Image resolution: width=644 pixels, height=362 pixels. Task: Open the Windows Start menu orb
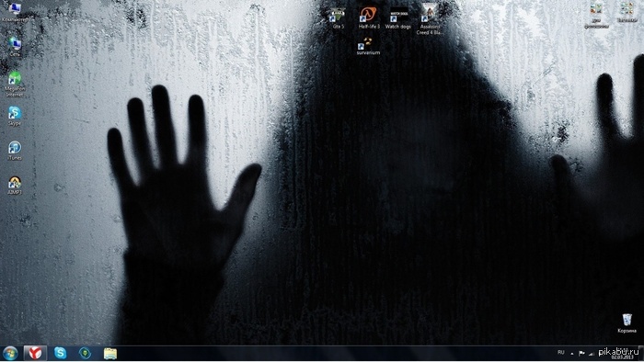tap(10, 354)
